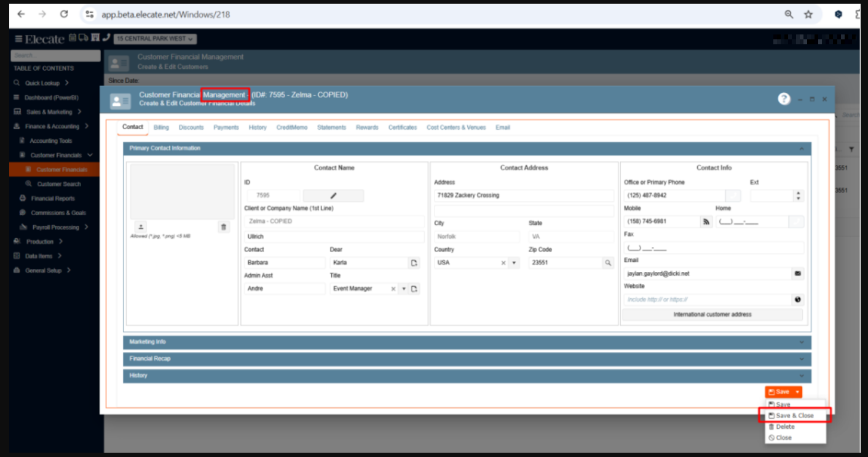Image resolution: width=868 pixels, height=457 pixels.
Task: Click the Zip Code search magnifier
Action: click(607, 263)
